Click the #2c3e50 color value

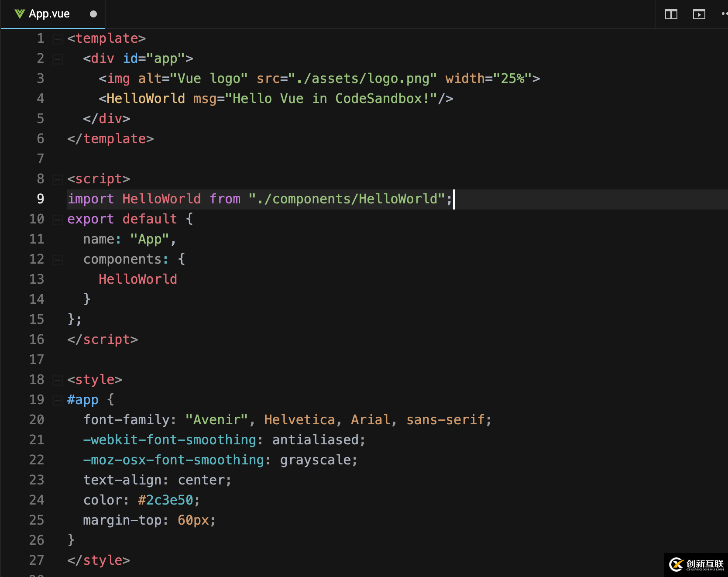[165, 500]
